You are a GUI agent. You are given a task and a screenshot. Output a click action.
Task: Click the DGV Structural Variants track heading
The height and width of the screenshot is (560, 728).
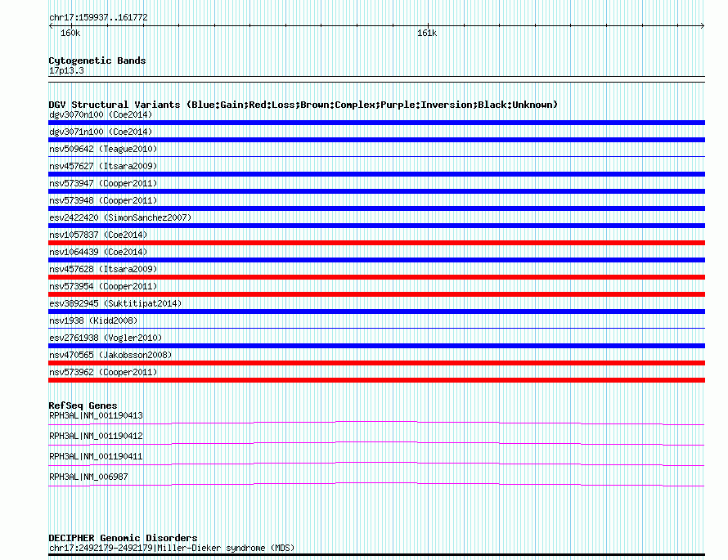click(x=303, y=105)
